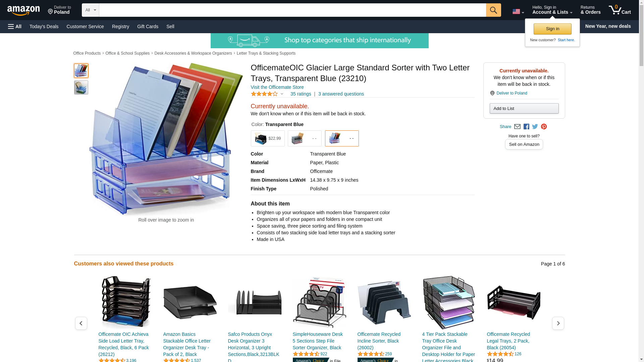Visit the Officemate Store link

click(x=277, y=87)
